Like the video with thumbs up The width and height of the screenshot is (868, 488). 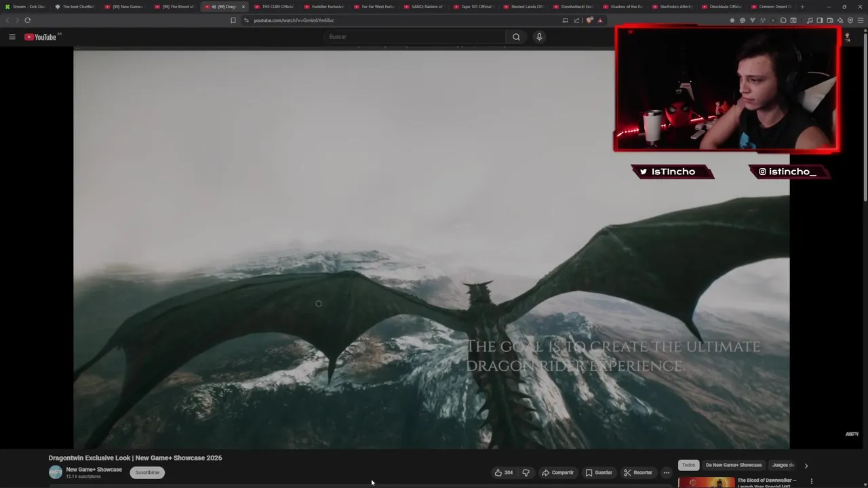coord(503,472)
